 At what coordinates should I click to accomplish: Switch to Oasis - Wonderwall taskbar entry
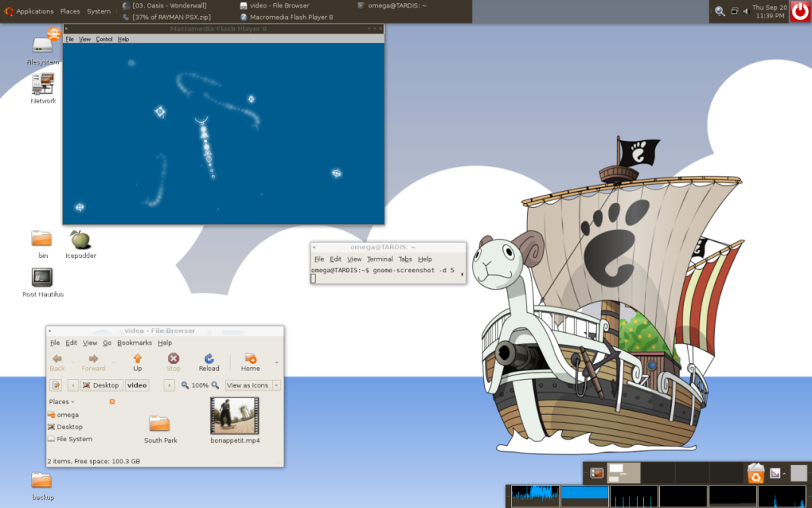[164, 6]
